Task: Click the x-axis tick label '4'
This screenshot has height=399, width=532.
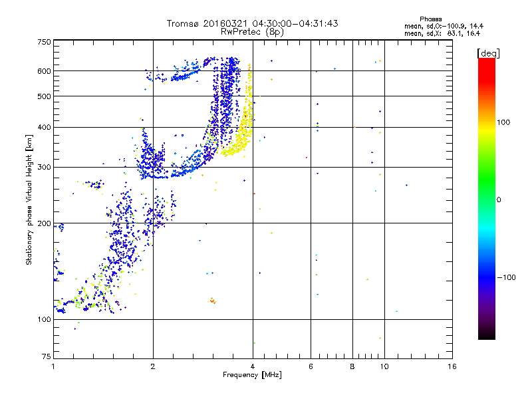Action: click(x=253, y=366)
